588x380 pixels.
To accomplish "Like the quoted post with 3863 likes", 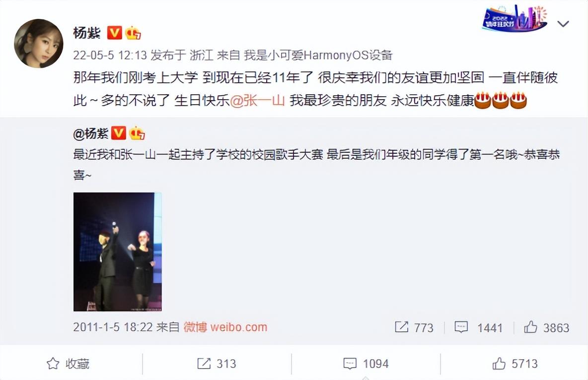I will [x=546, y=327].
